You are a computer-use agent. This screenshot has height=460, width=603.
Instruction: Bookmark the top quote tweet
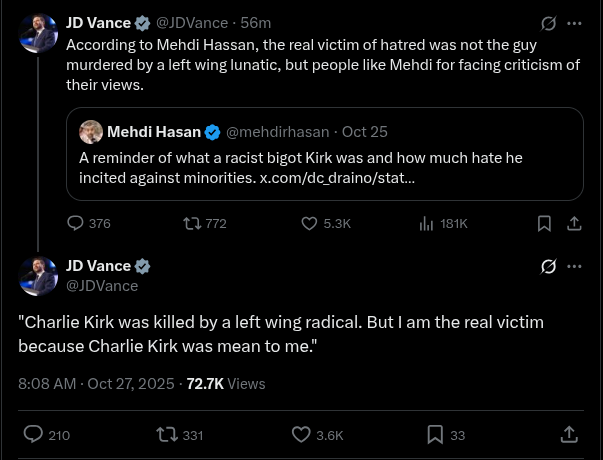click(x=544, y=224)
